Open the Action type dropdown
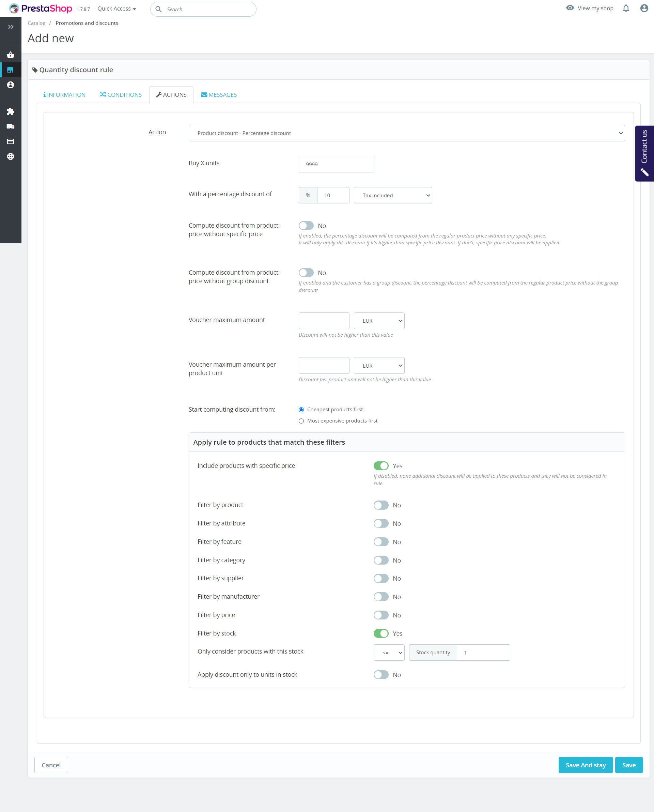The width and height of the screenshot is (654, 812). [406, 133]
